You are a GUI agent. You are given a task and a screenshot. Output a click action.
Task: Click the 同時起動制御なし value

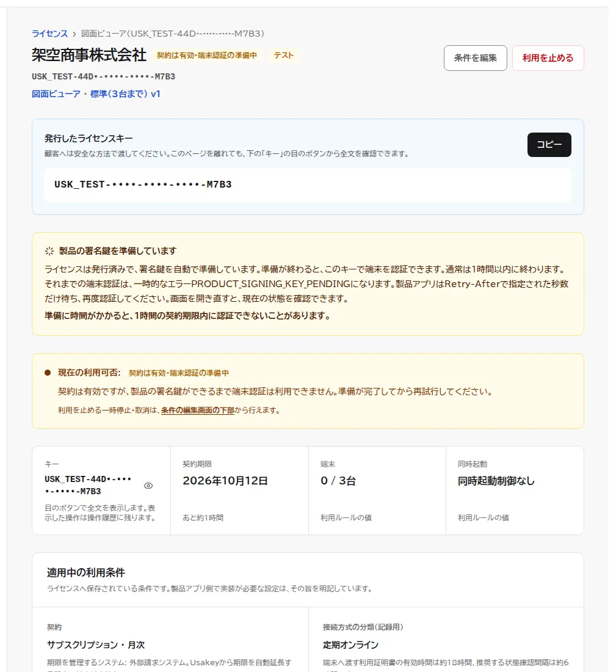tap(496, 481)
